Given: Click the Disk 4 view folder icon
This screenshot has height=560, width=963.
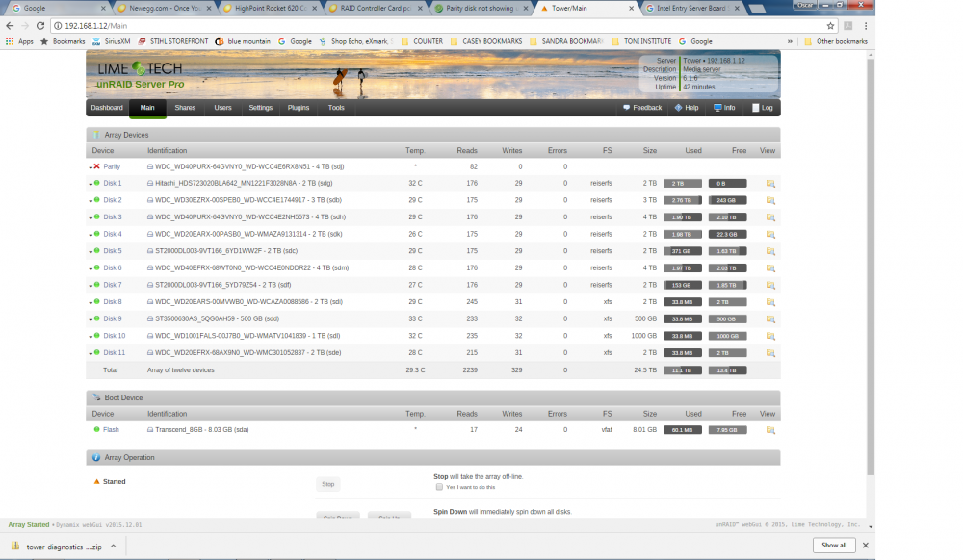Looking at the screenshot, I should point(770,235).
